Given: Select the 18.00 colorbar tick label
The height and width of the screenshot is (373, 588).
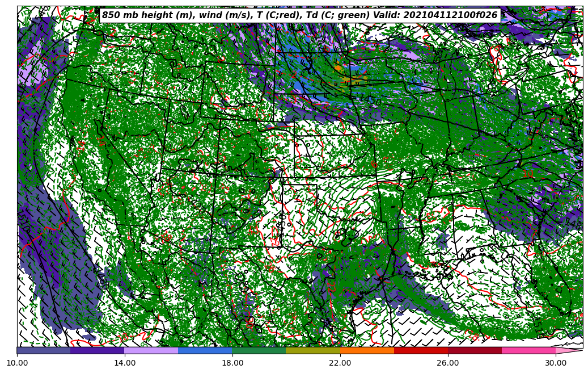Looking at the screenshot, I should pyautogui.click(x=232, y=362).
